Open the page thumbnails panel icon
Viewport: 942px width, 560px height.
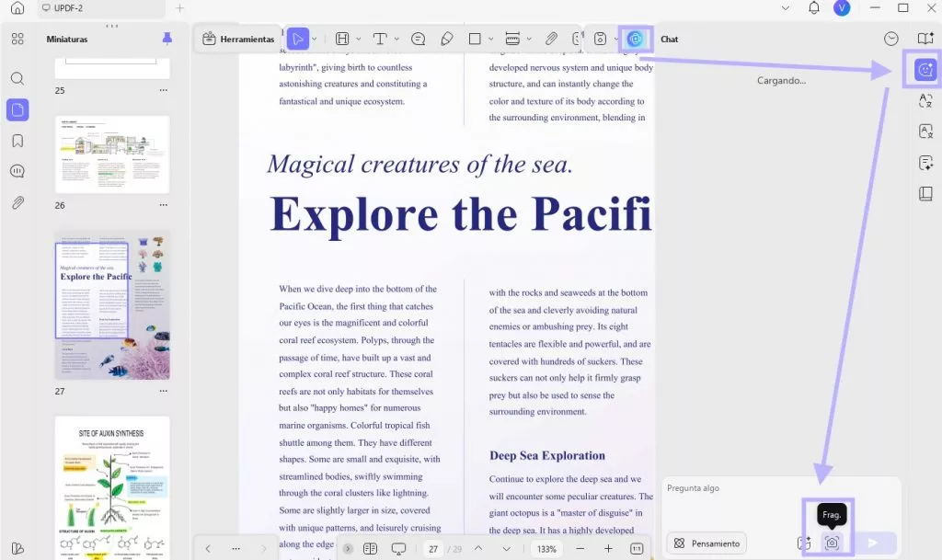[x=17, y=109]
